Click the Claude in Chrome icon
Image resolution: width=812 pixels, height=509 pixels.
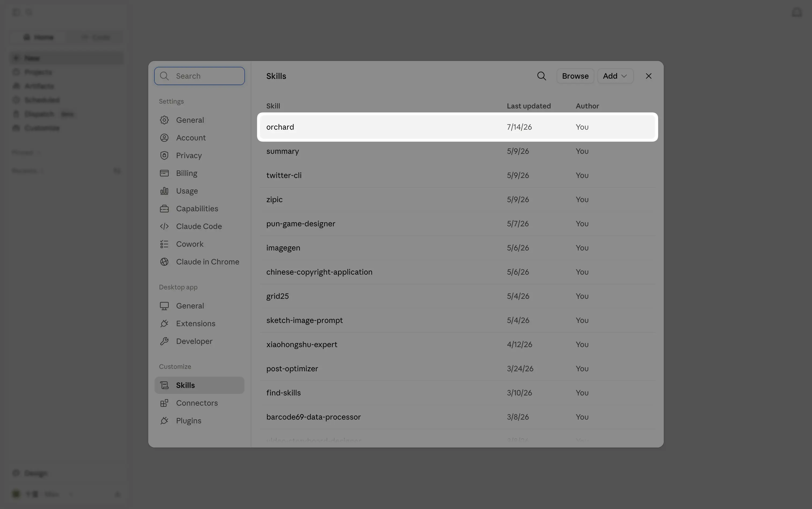(x=164, y=261)
